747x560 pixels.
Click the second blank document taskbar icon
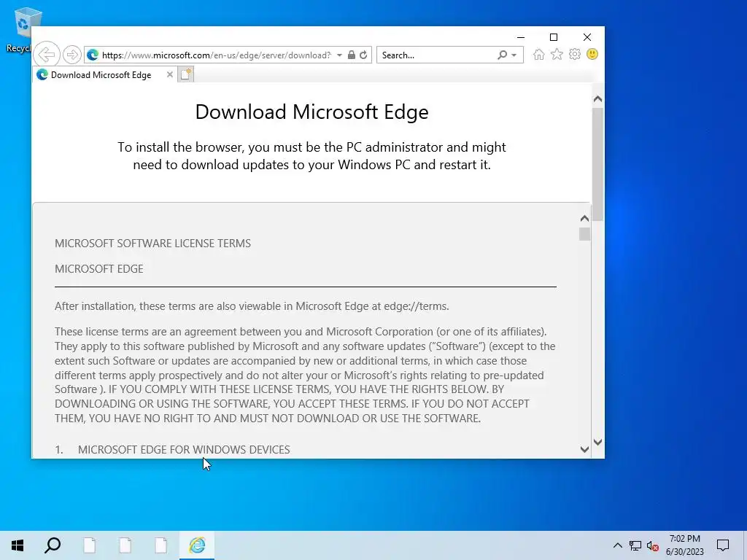click(125, 545)
